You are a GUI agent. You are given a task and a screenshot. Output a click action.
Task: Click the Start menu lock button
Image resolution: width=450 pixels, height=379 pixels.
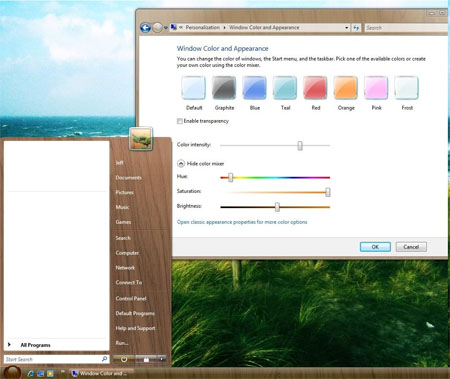(146, 359)
